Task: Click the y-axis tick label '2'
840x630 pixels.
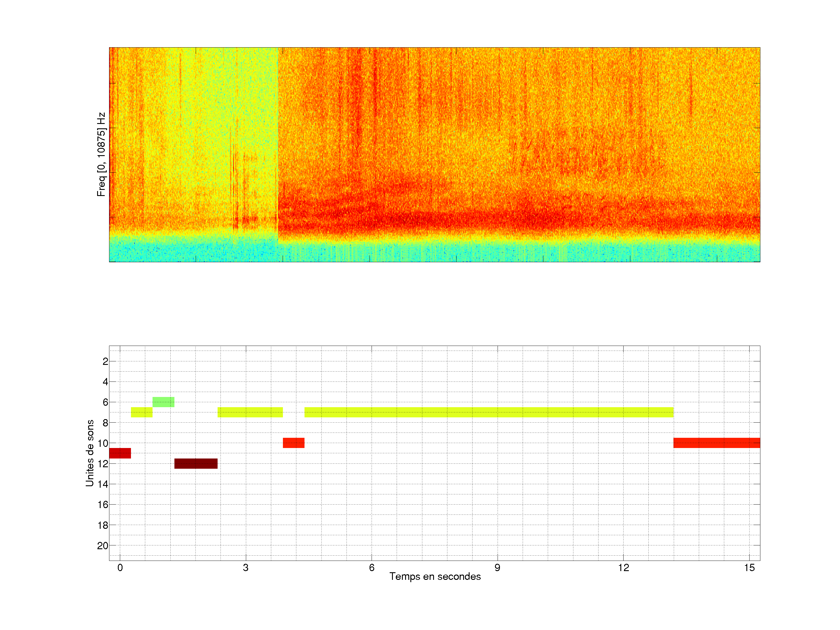Action: [105, 361]
